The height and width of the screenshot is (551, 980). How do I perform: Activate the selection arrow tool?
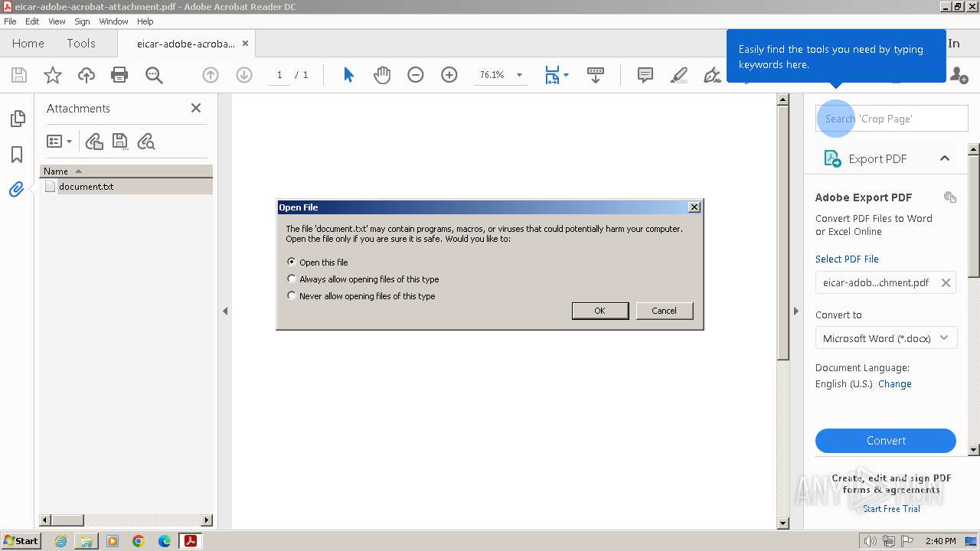(349, 75)
